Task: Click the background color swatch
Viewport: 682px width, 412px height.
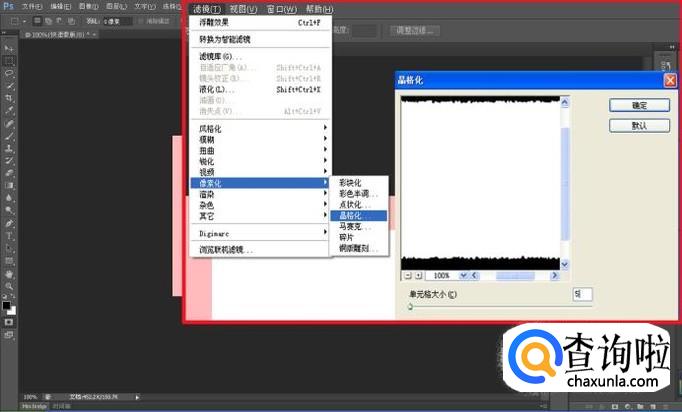Action: 13,311
